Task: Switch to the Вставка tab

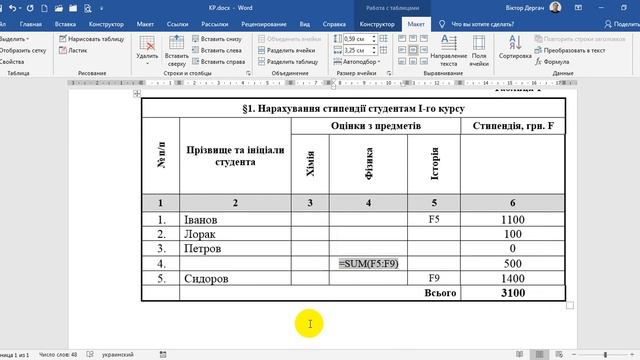Action: pos(65,24)
